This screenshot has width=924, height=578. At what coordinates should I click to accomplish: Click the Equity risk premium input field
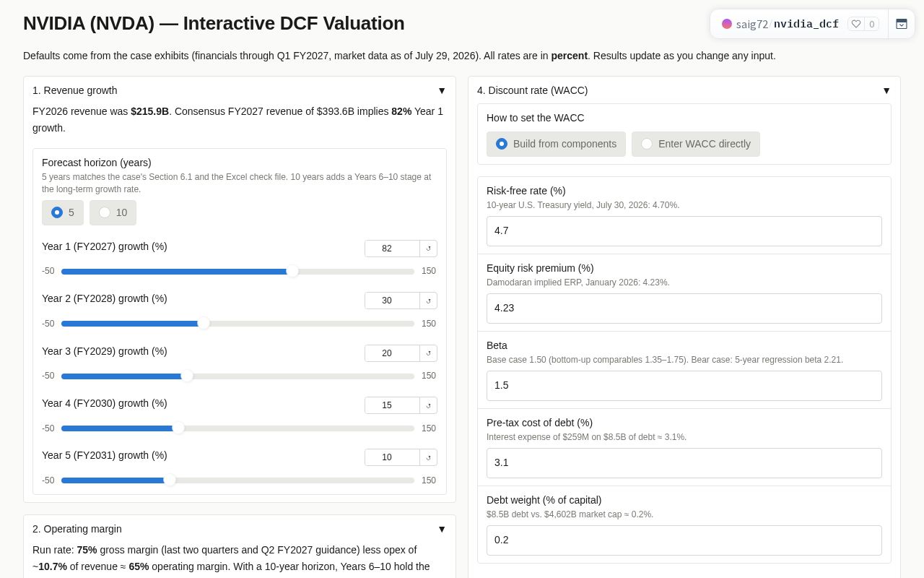click(684, 309)
